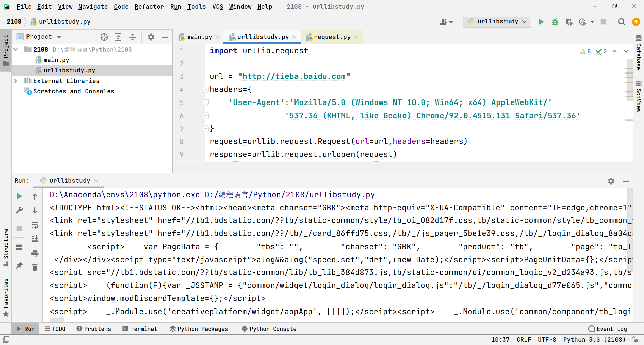The height and width of the screenshot is (345, 644).
Task: Open the Python Console tool window
Action: click(x=269, y=329)
